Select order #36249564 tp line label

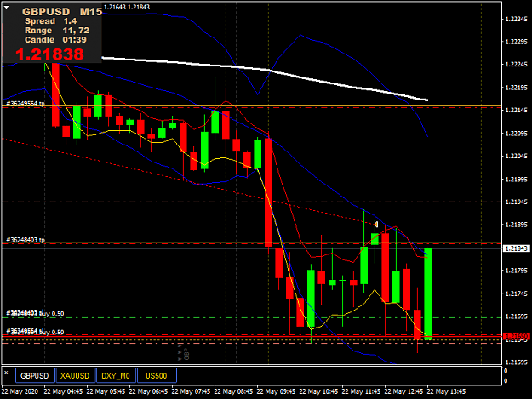25,104
